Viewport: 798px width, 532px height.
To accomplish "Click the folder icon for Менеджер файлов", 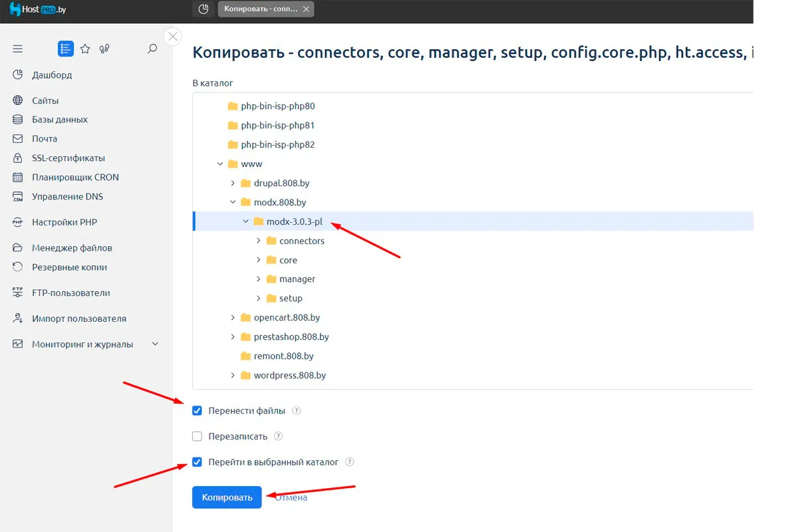I will coord(18,248).
